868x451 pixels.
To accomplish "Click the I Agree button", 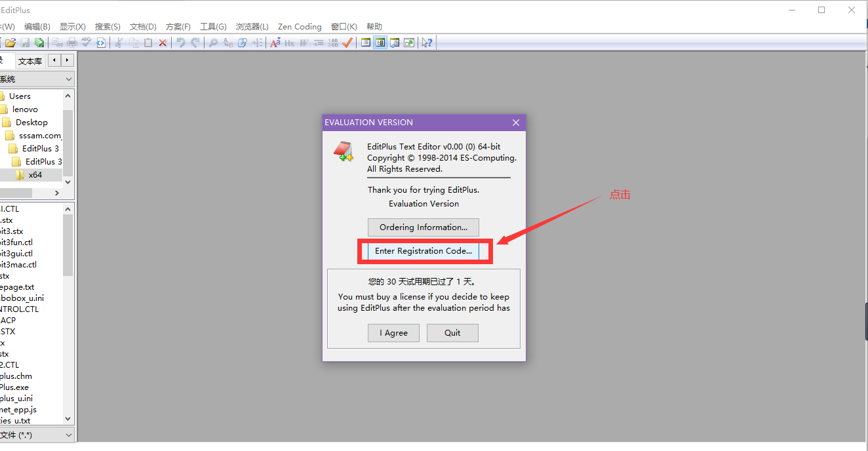I will [393, 333].
